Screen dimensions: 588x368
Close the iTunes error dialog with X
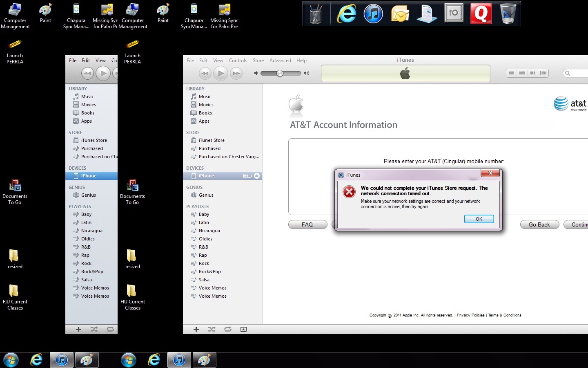point(490,173)
